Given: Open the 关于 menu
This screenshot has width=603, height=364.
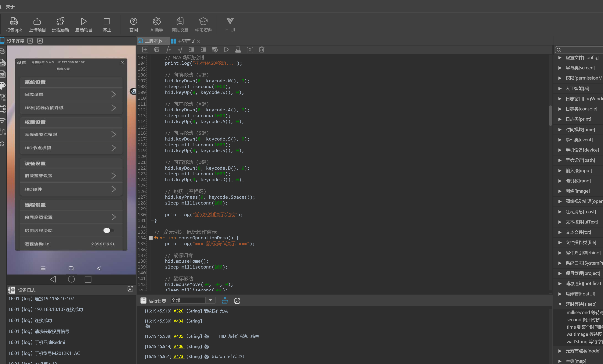Looking at the screenshot, I should coord(10,7).
